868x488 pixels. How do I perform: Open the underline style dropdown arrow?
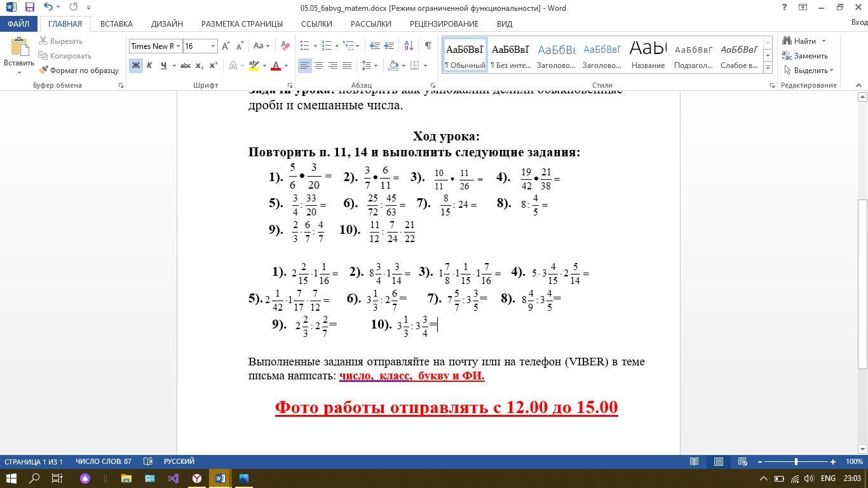[x=173, y=65]
